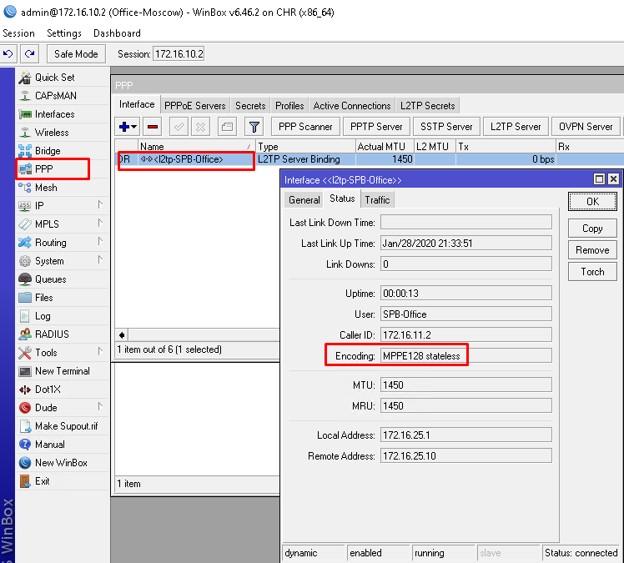Click the comment note icon
The height and width of the screenshot is (563, 624).
pyautogui.click(x=227, y=127)
